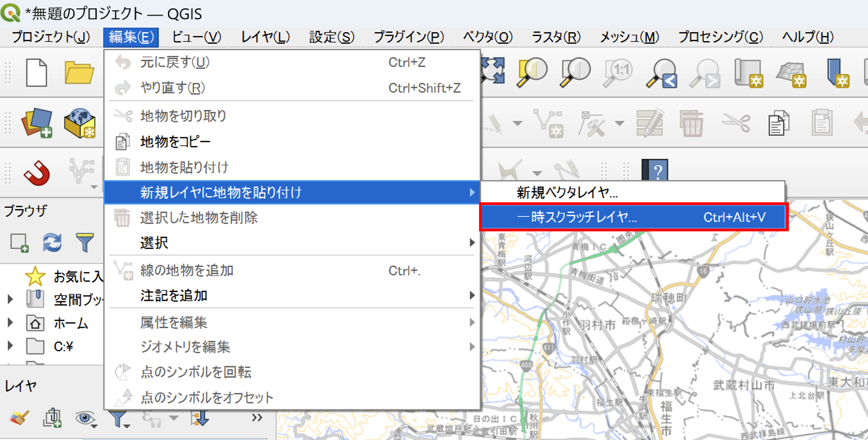Open the 注記を追加 submenu

point(292,296)
